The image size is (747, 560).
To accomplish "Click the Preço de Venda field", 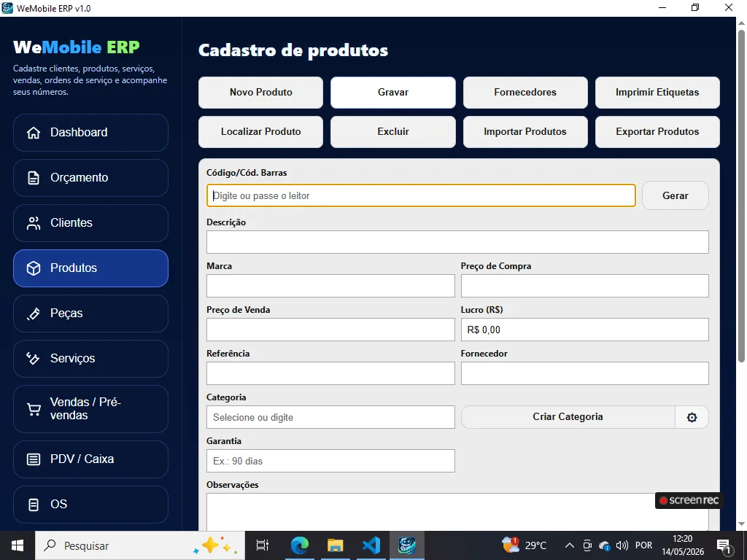I will [330, 330].
